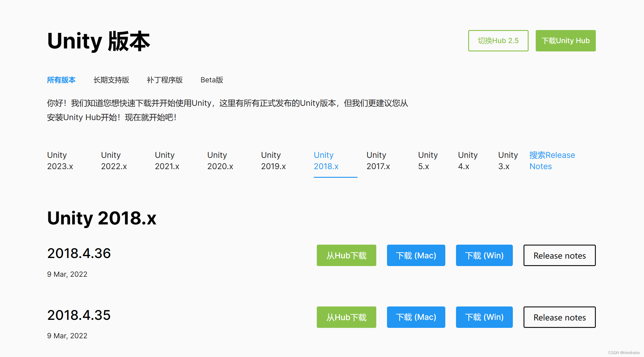
Task: Select the Unity 2019.x version tab
Action: (273, 161)
